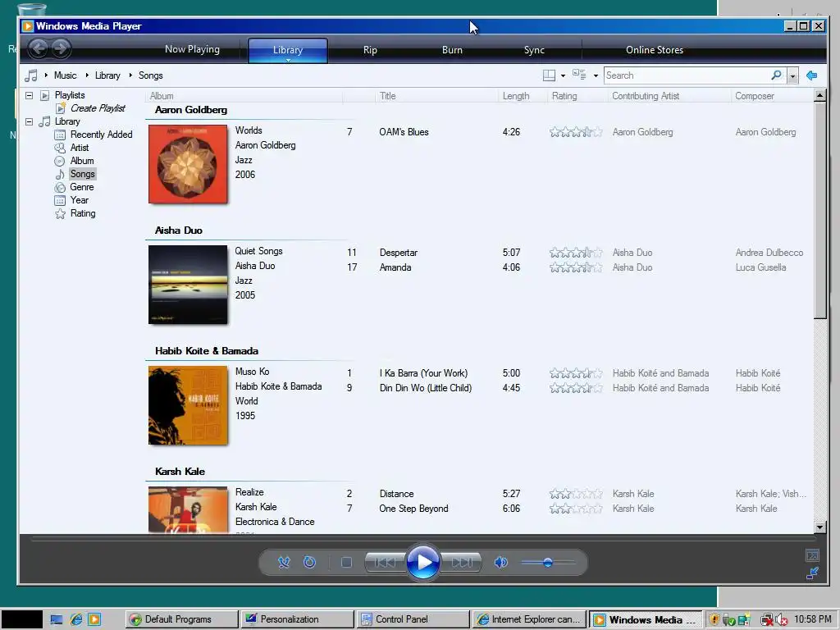Viewport: 840px width, 630px height.
Task: Click the music note category icon
Action: [x=32, y=75]
